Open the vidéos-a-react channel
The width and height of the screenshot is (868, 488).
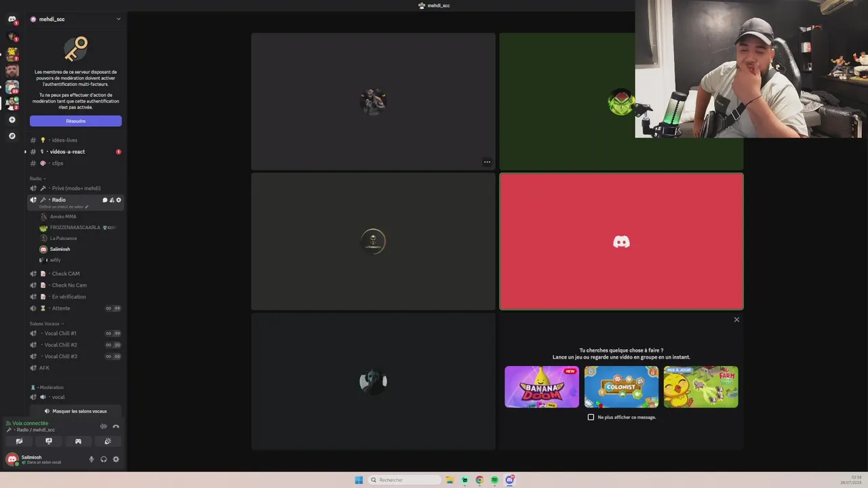coord(75,152)
